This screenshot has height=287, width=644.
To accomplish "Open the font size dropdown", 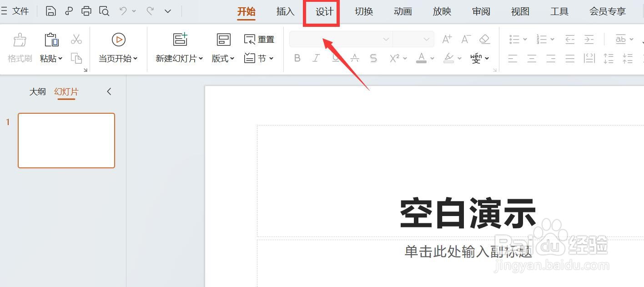I will (426, 39).
